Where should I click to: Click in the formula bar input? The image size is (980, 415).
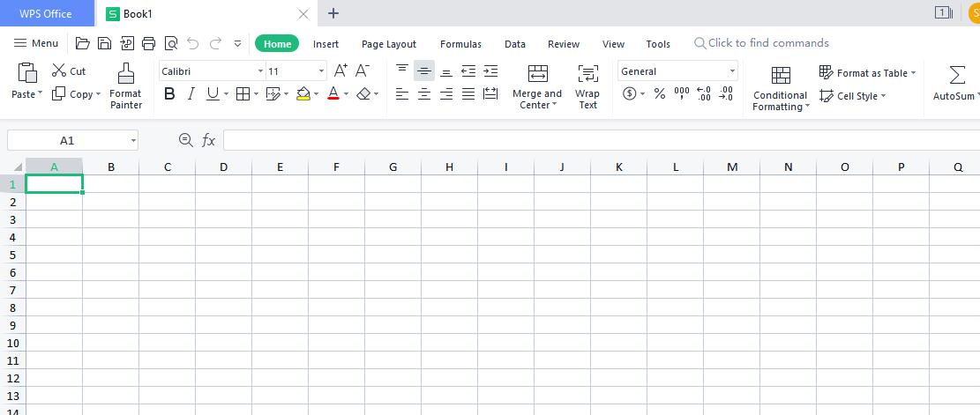pos(602,140)
